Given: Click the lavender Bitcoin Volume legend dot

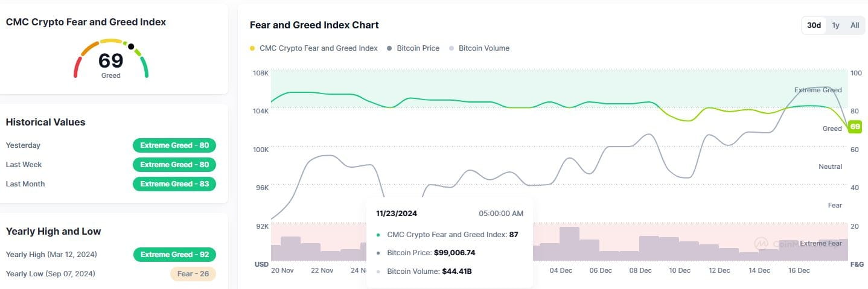Looking at the screenshot, I should pyautogui.click(x=452, y=48).
